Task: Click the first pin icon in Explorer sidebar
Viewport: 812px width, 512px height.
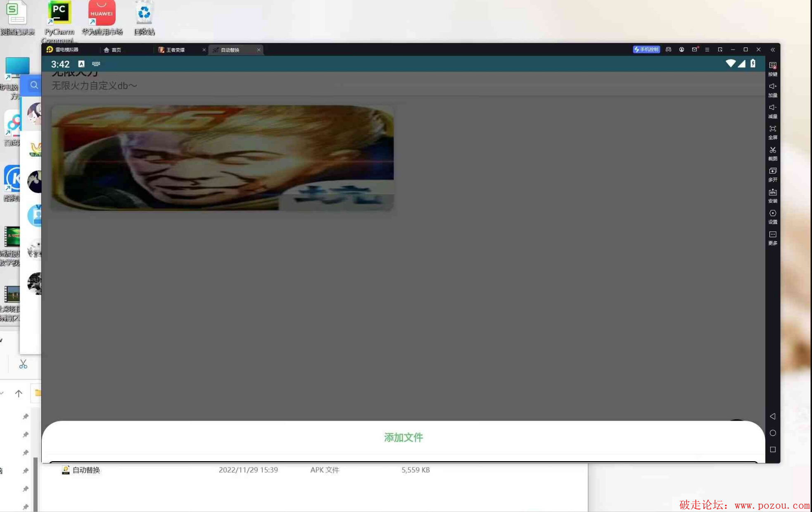Action: point(26,416)
